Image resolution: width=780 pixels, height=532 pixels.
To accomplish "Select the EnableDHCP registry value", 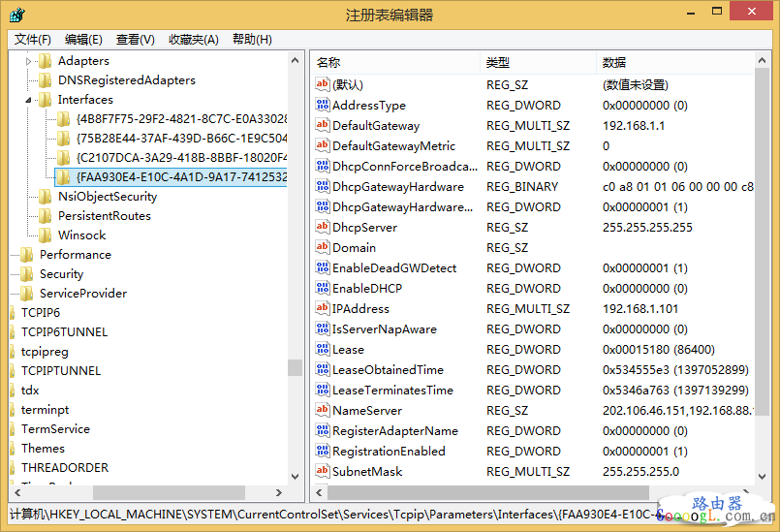I will pos(366,288).
